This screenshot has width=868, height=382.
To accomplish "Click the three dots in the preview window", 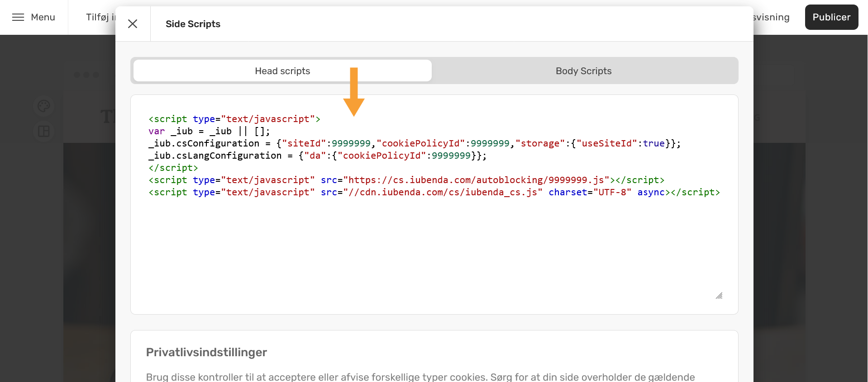I will click(x=86, y=75).
